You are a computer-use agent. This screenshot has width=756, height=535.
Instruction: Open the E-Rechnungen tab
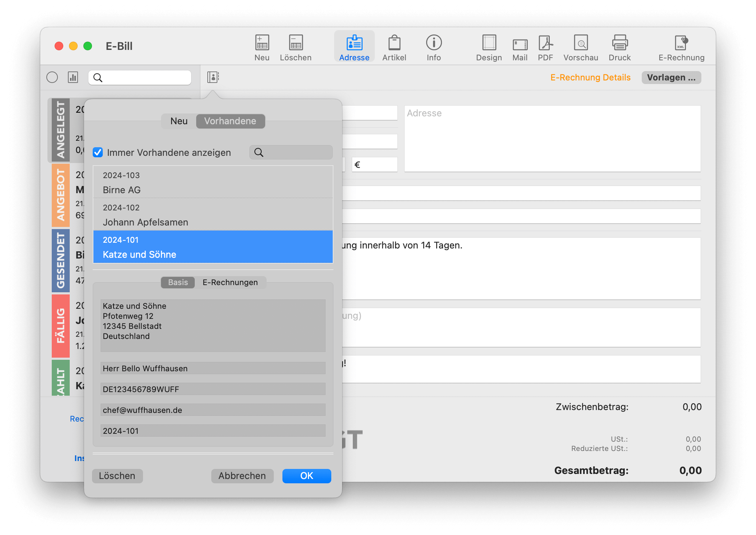230,283
